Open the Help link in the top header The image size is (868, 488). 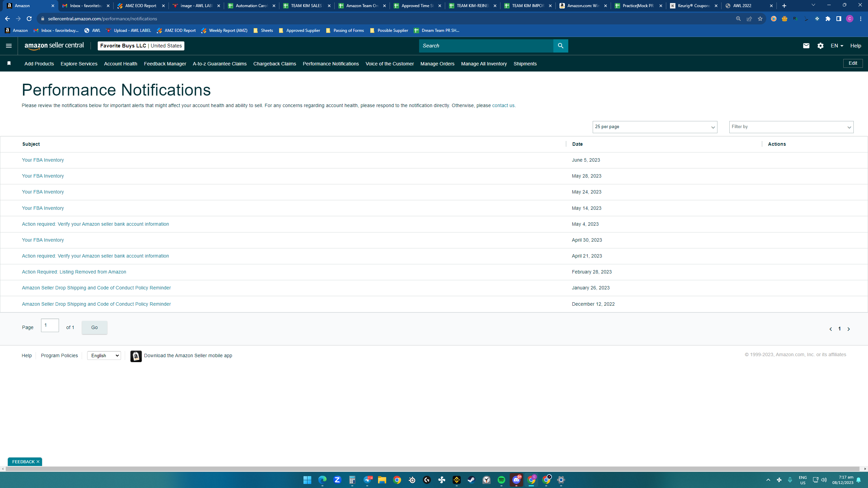pos(855,46)
